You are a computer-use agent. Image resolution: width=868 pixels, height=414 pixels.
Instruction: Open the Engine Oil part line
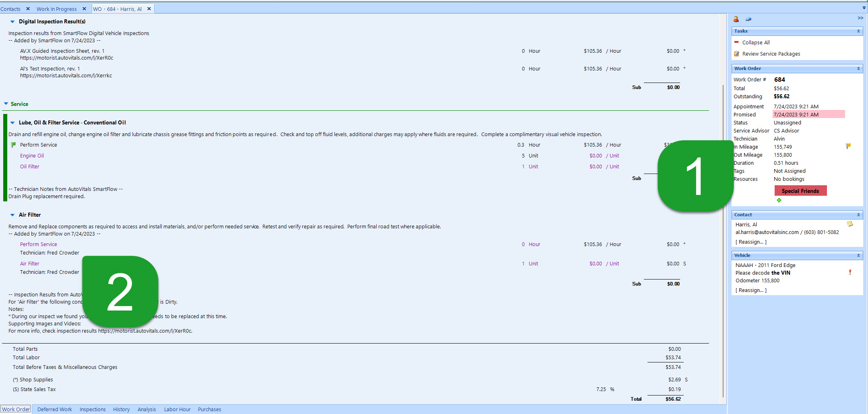click(32, 156)
